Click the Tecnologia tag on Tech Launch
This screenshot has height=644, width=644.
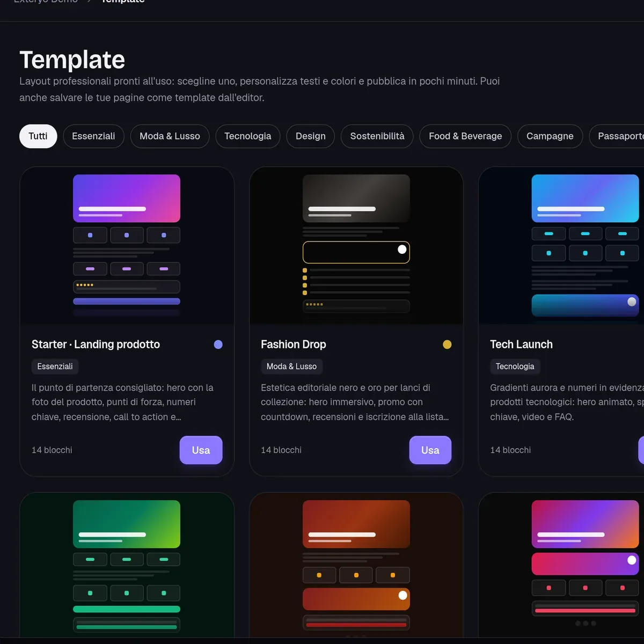pyautogui.click(x=515, y=367)
